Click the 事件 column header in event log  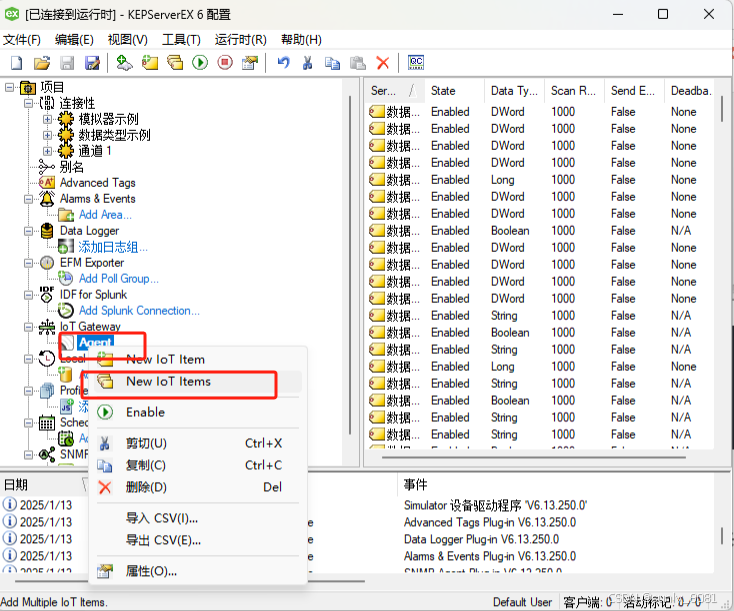point(557,485)
